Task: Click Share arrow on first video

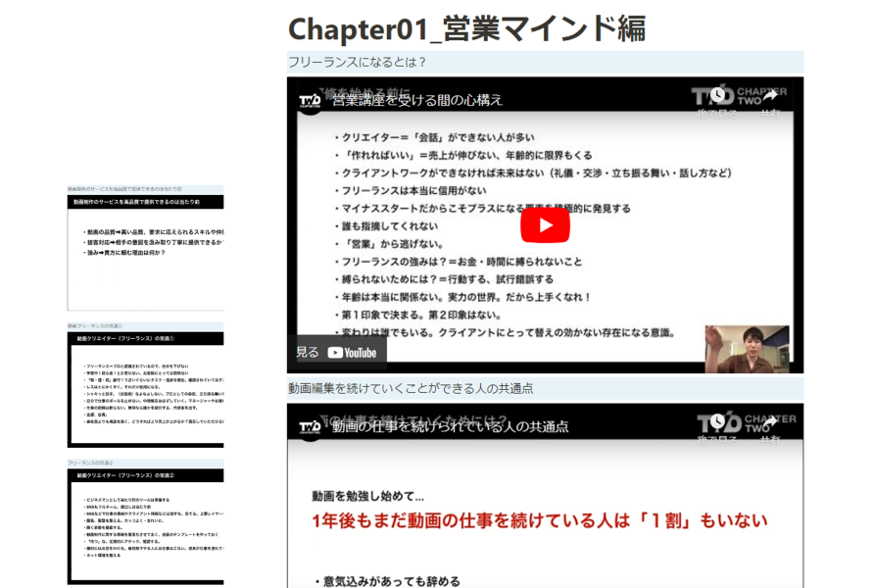Action: point(770,95)
